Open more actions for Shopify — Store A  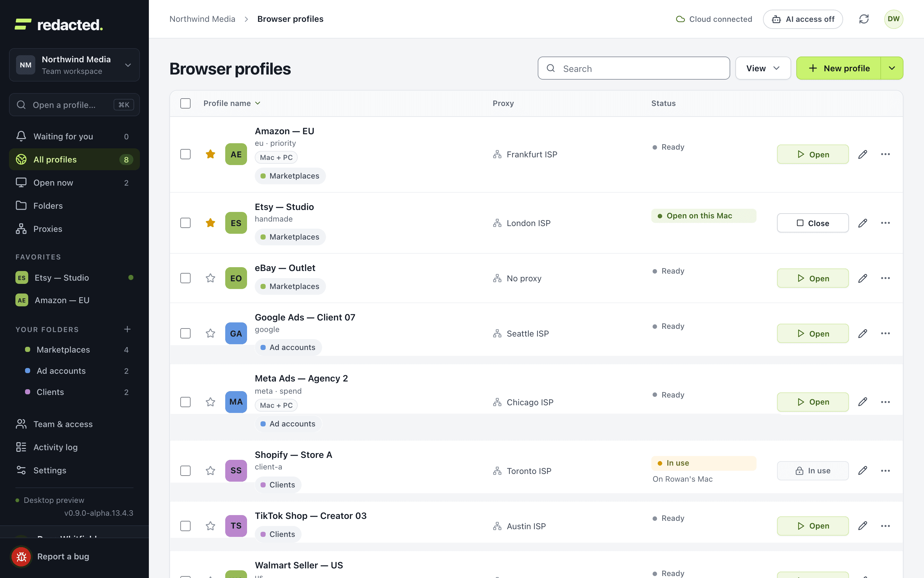[x=886, y=470]
